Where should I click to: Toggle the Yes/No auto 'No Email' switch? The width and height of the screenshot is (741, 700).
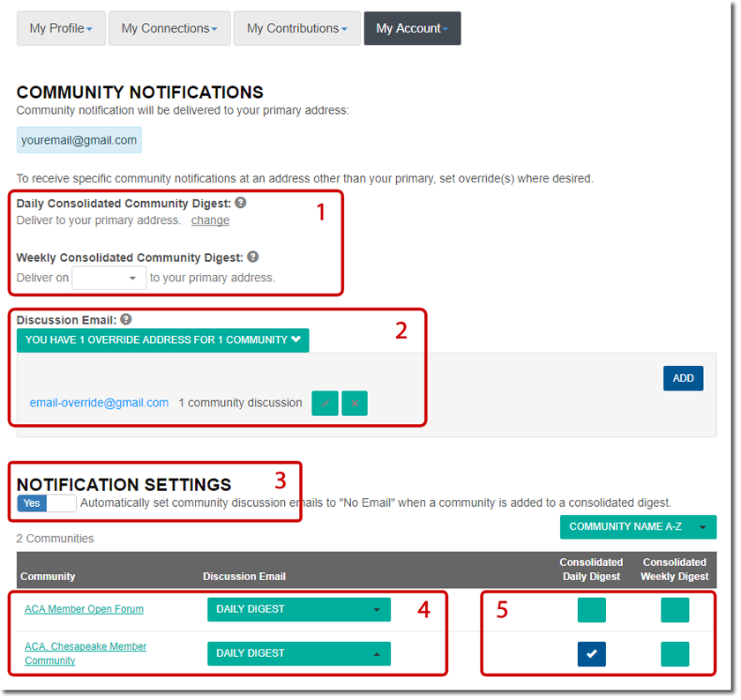pyautogui.click(x=46, y=503)
